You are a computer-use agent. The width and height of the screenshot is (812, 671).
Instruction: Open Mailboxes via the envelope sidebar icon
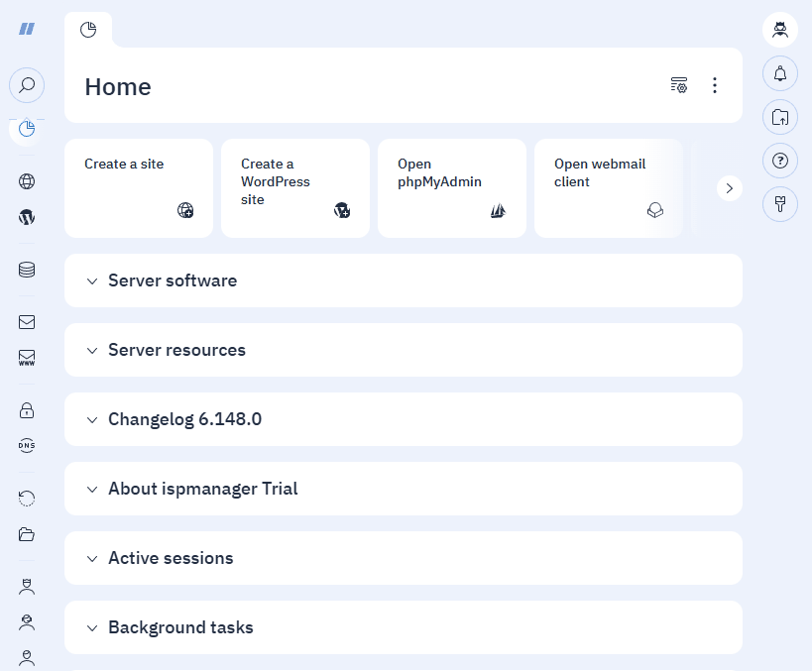[x=27, y=322]
